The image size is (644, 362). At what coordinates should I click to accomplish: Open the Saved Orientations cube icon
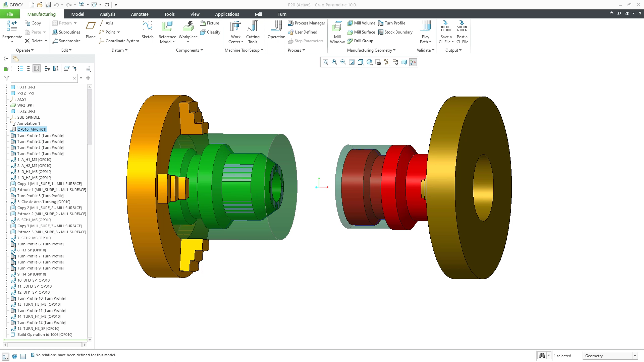369,62
